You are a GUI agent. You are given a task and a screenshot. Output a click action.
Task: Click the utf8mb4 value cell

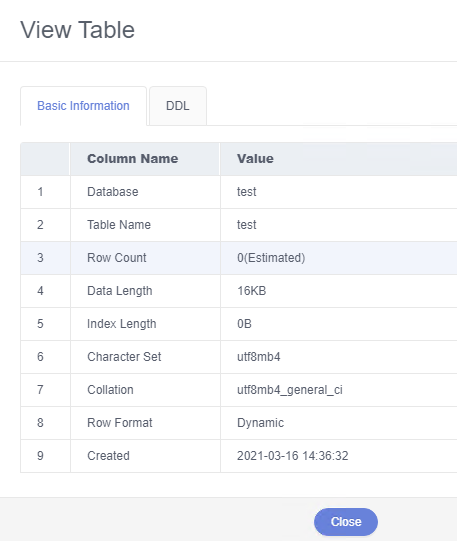[x=339, y=357]
